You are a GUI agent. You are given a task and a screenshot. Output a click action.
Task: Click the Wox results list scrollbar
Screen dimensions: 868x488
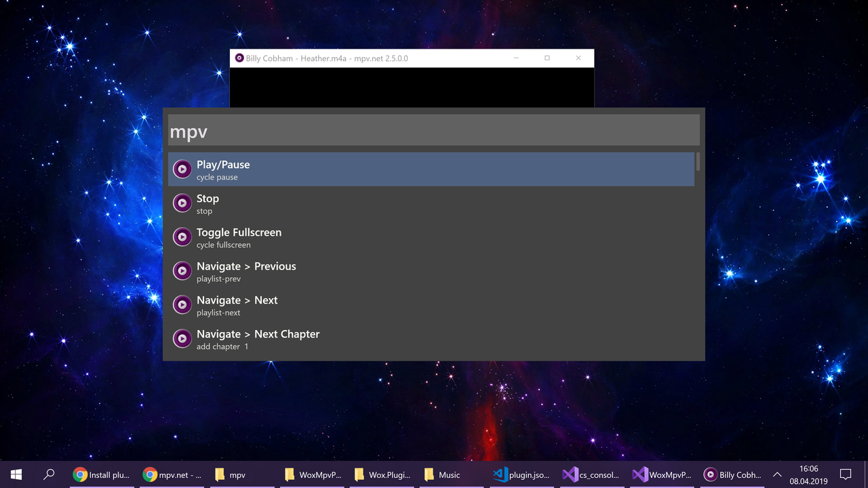(698, 161)
